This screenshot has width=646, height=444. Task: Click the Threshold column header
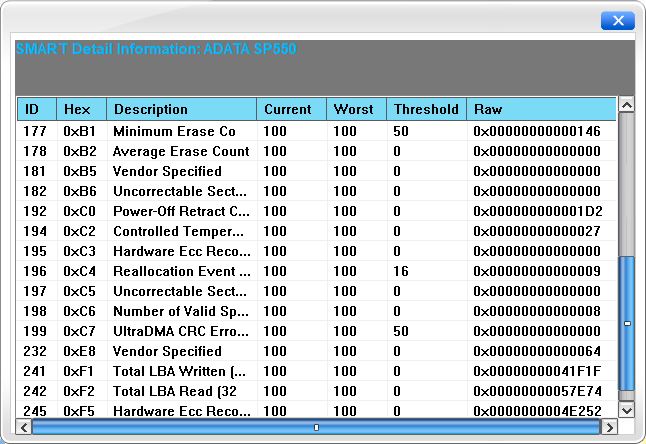pos(427,109)
